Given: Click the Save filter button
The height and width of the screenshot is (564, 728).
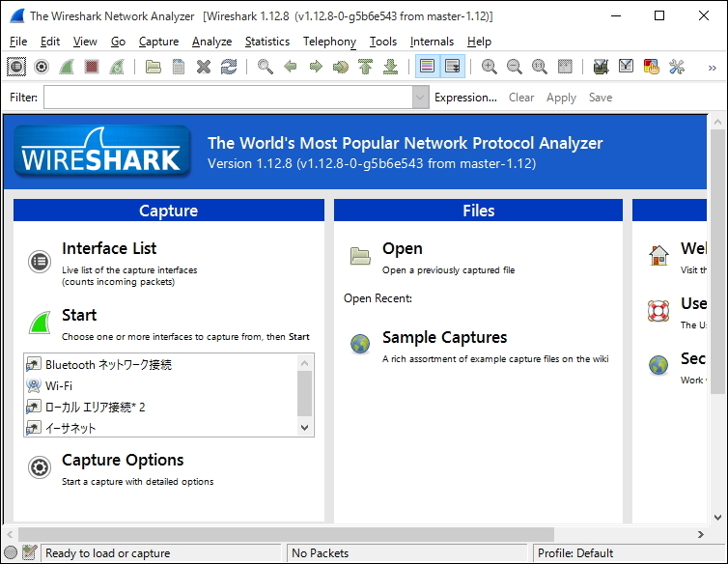Looking at the screenshot, I should coord(601,98).
